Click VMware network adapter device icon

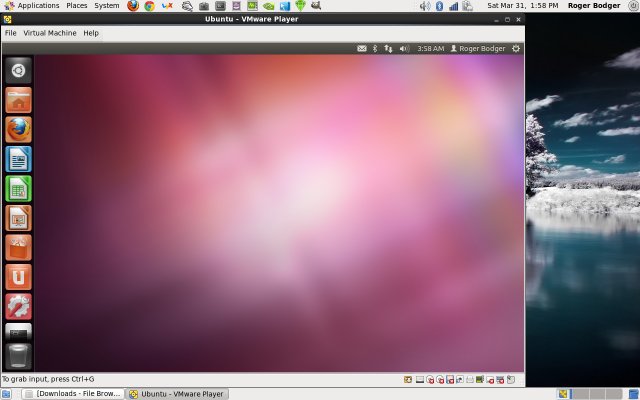click(x=460, y=380)
